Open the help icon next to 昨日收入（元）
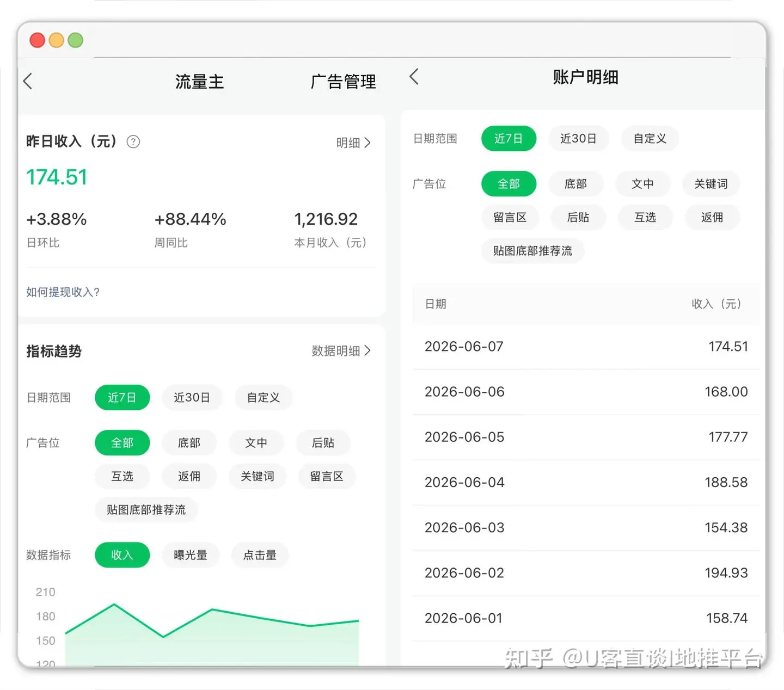The image size is (784, 690). [x=133, y=142]
